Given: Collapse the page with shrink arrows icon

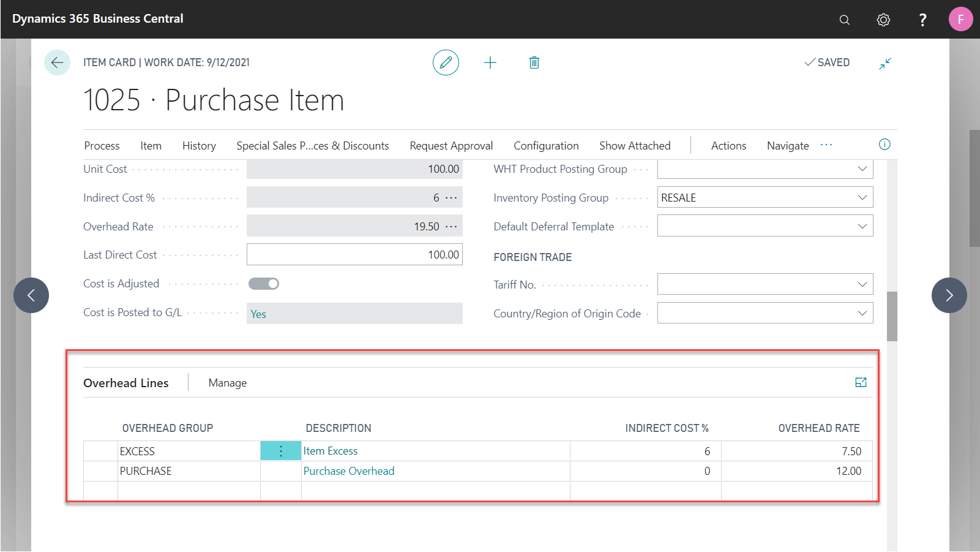Looking at the screenshot, I should click(885, 63).
